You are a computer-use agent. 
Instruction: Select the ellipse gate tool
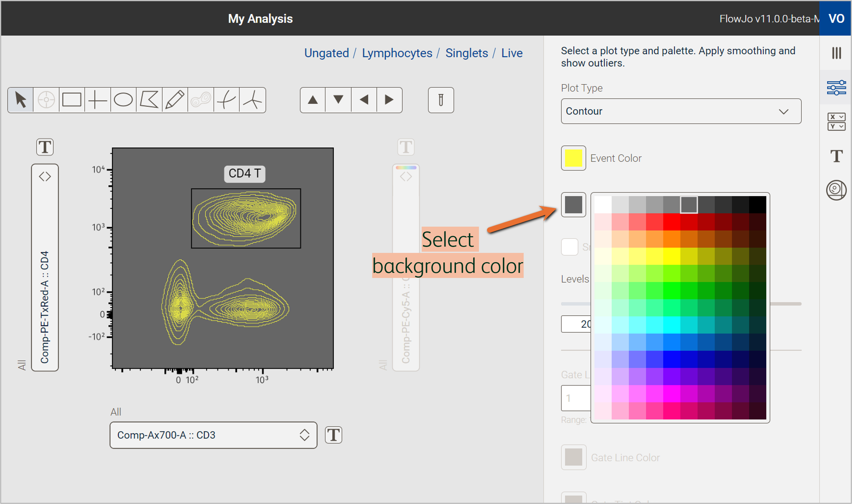tap(123, 100)
